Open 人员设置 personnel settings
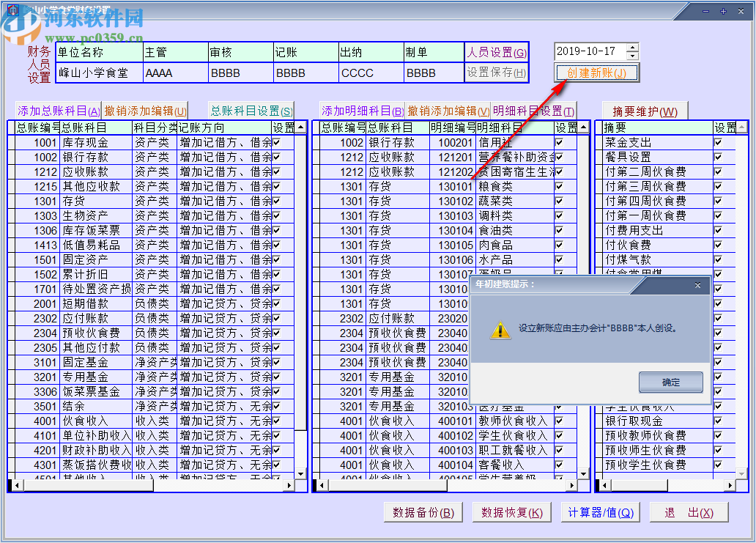The height and width of the screenshot is (543, 756). coord(497,53)
